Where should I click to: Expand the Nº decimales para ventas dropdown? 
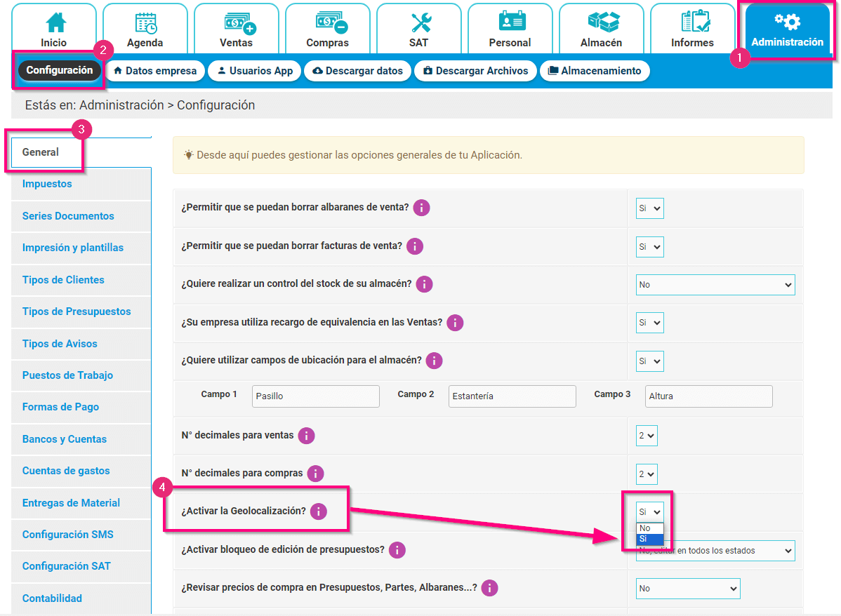(x=646, y=435)
